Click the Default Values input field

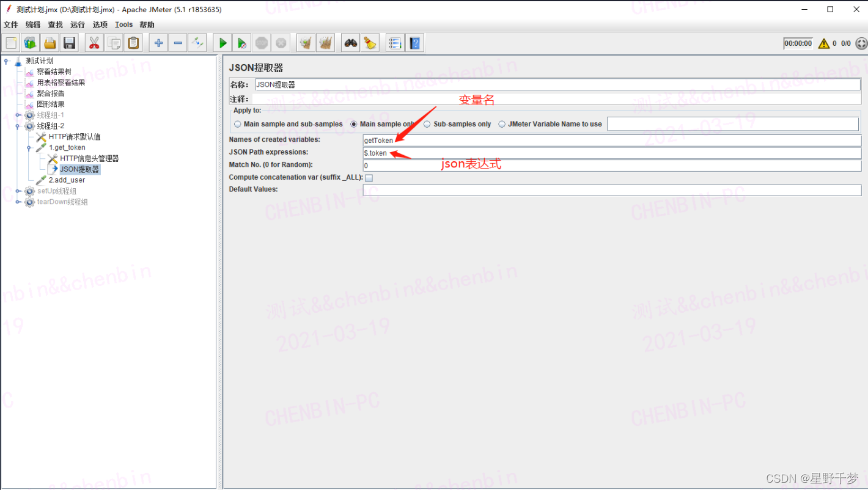pos(612,190)
